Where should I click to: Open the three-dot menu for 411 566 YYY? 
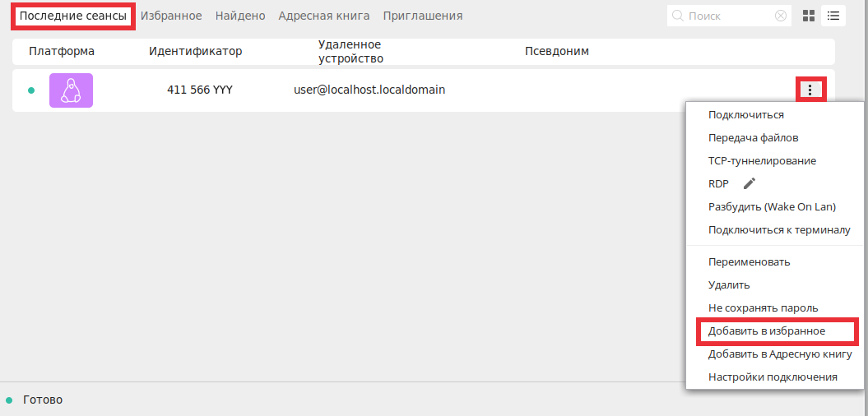(x=810, y=90)
